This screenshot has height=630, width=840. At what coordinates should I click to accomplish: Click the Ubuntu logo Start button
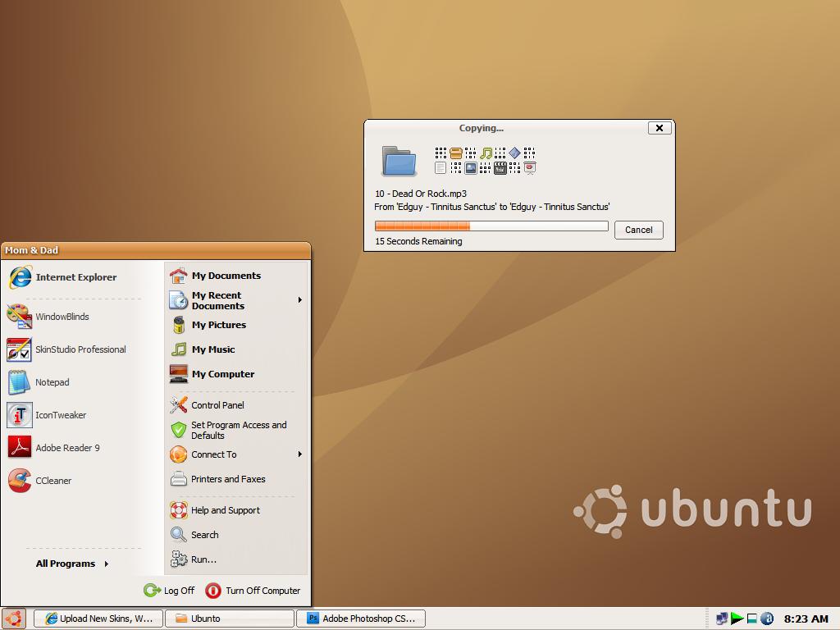point(14,619)
